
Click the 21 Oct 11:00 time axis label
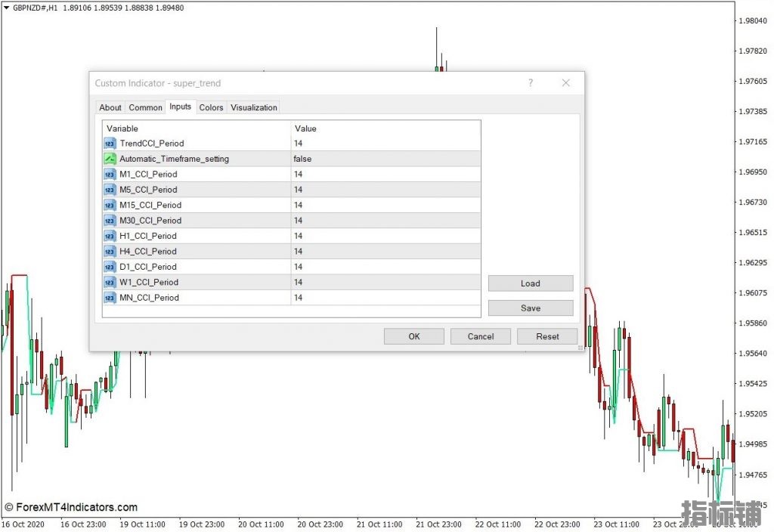(379, 524)
